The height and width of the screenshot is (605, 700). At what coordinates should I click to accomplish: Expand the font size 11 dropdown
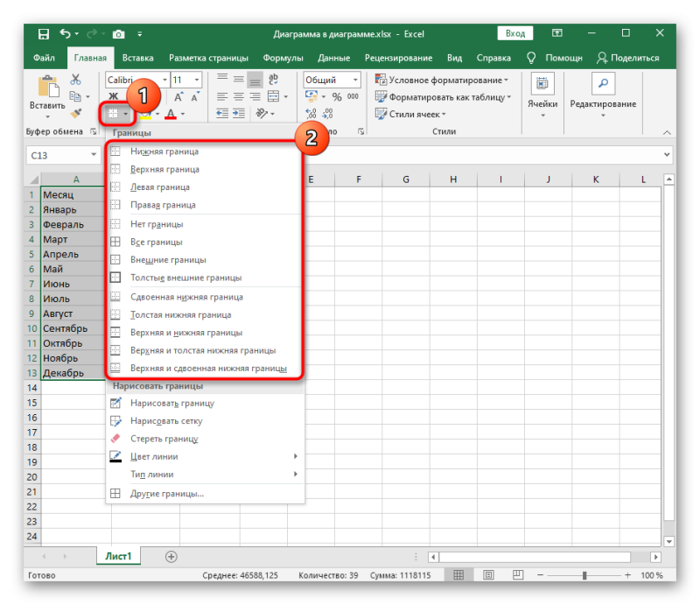click(x=197, y=80)
